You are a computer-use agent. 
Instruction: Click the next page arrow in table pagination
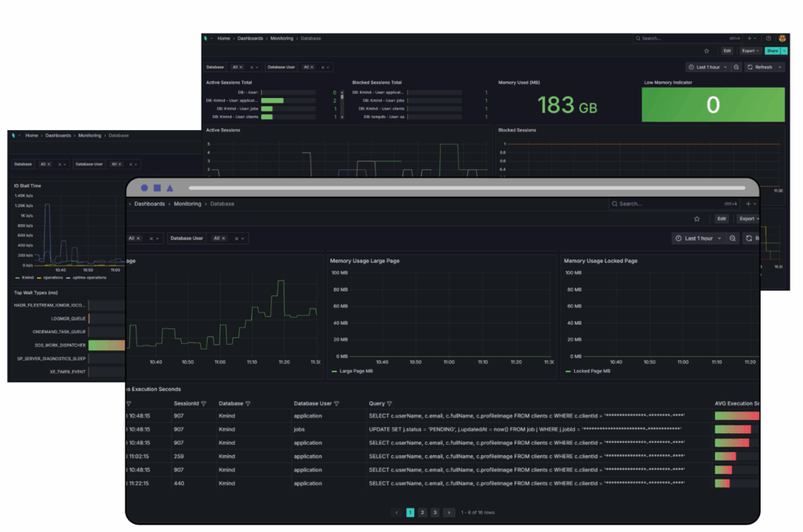click(x=449, y=512)
